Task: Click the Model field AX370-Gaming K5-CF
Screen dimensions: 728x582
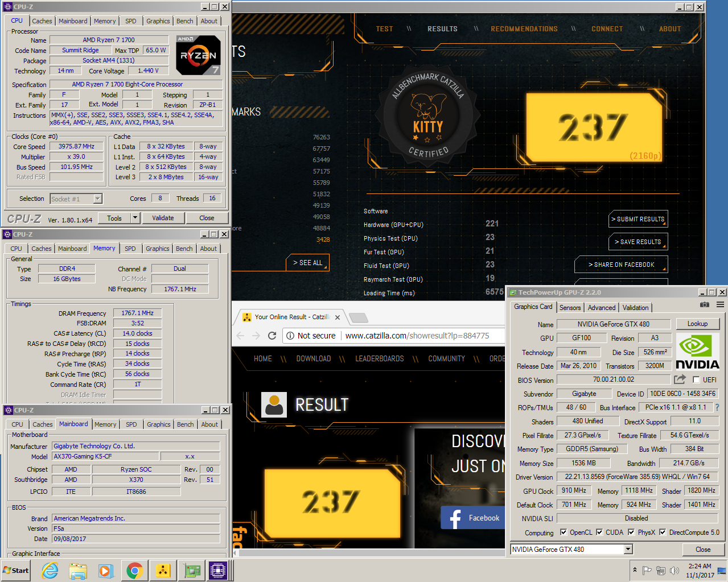Action: tap(105, 456)
